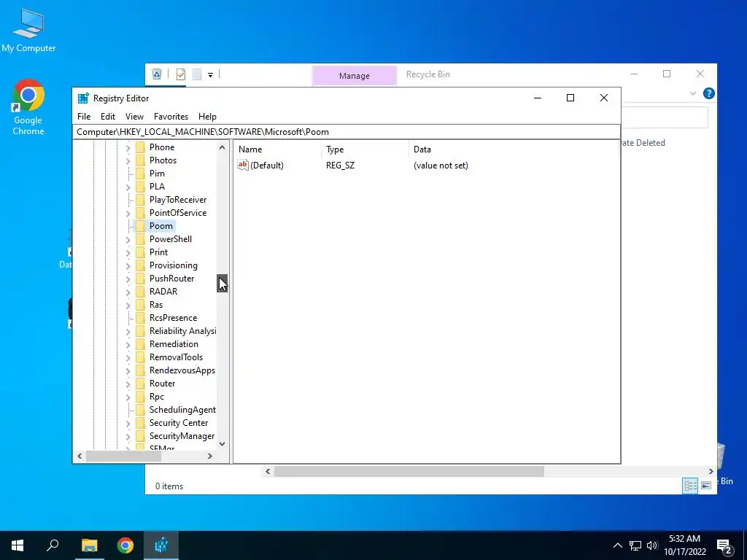Select the RcsPresence registry key
The height and width of the screenshot is (560, 747).
tap(173, 318)
